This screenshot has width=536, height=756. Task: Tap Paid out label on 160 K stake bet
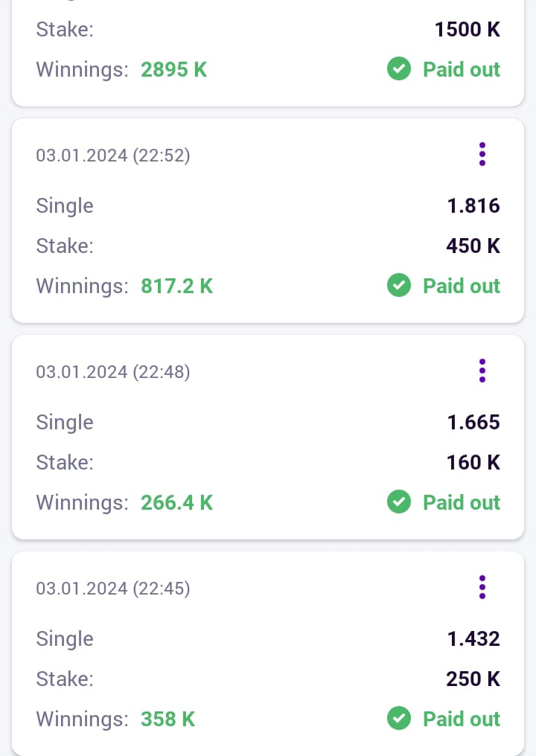461,502
